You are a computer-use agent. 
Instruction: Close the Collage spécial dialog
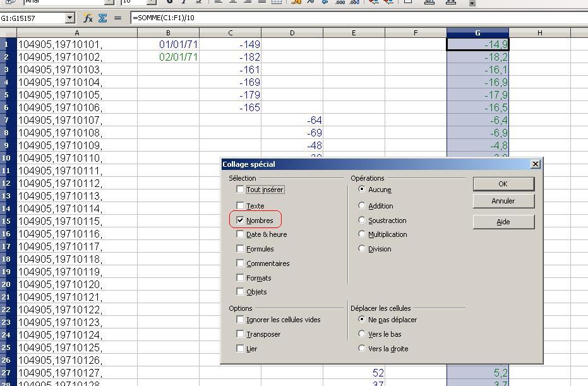[536, 164]
